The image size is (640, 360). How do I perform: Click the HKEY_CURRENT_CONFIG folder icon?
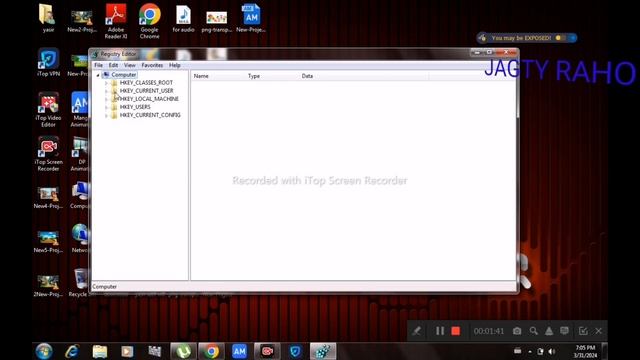(114, 115)
